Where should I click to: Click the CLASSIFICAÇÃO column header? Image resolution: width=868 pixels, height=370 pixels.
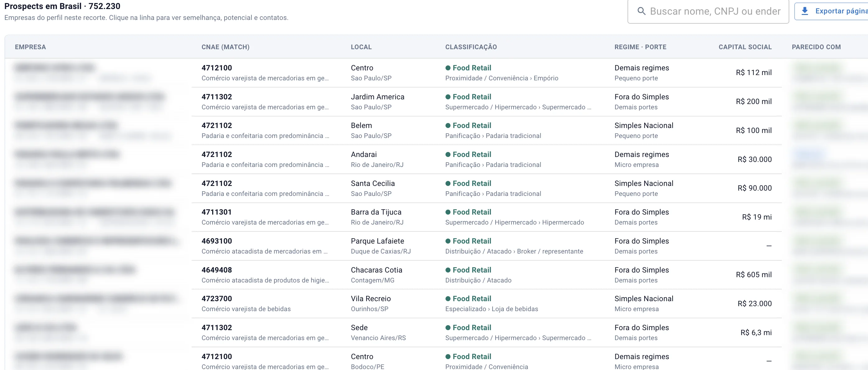click(x=471, y=47)
